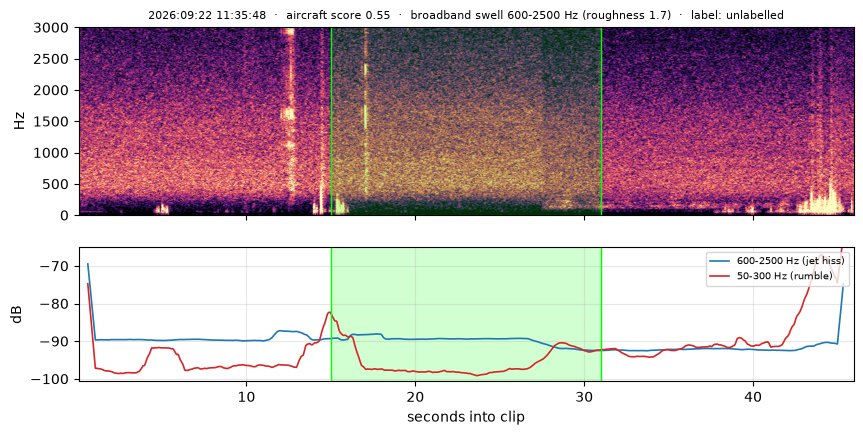Click the −90 tick on the dB axis

56,341
